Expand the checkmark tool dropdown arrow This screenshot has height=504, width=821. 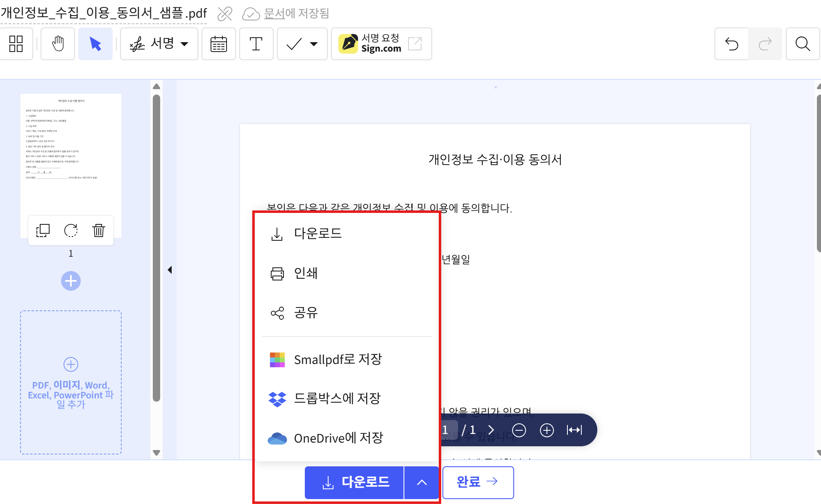point(314,44)
